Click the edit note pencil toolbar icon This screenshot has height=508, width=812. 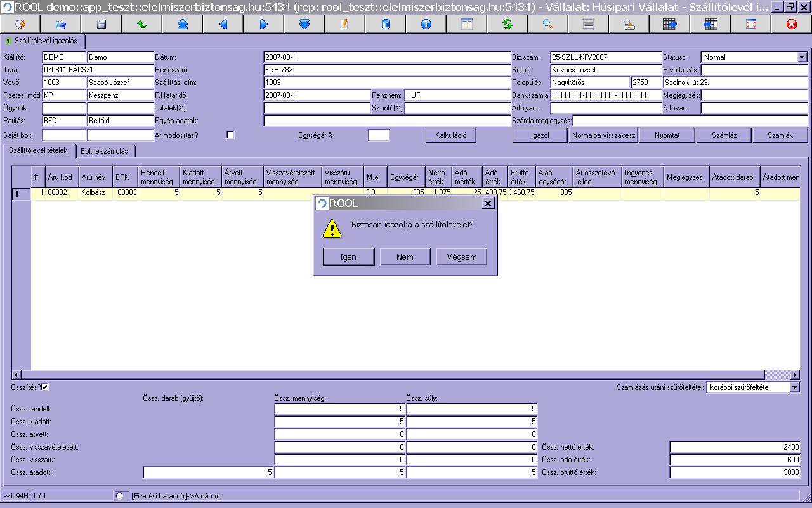pyautogui.click(x=344, y=24)
